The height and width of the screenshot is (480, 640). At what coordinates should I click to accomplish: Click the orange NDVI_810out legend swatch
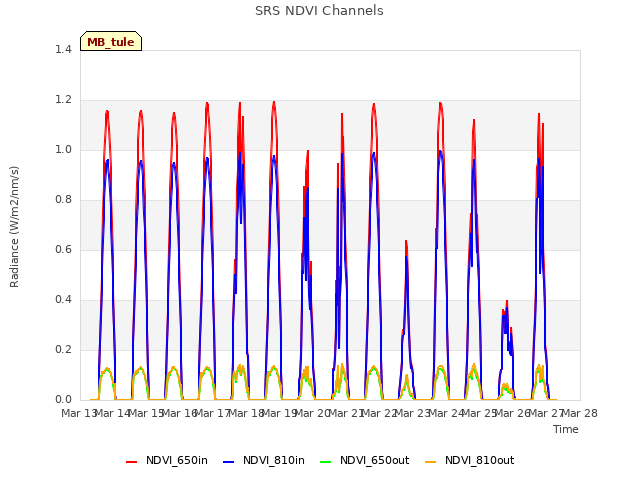(430, 462)
